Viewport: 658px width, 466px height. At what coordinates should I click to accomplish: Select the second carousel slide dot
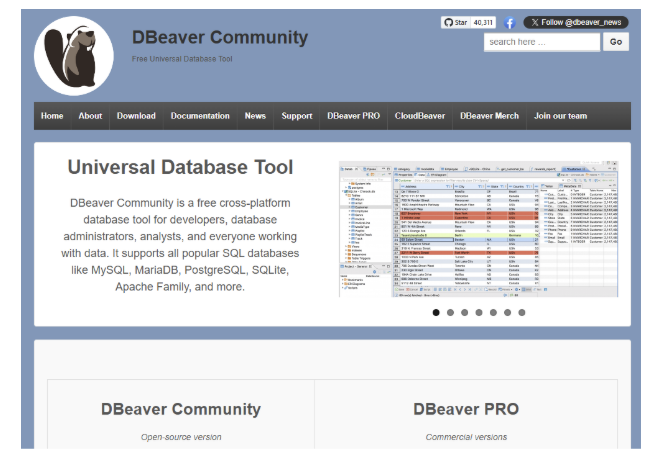click(x=450, y=312)
